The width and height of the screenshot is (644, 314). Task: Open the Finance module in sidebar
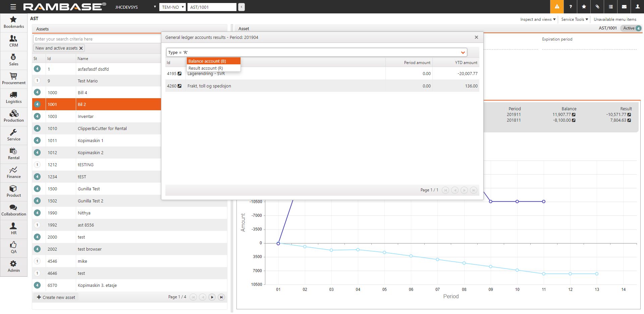(13, 173)
